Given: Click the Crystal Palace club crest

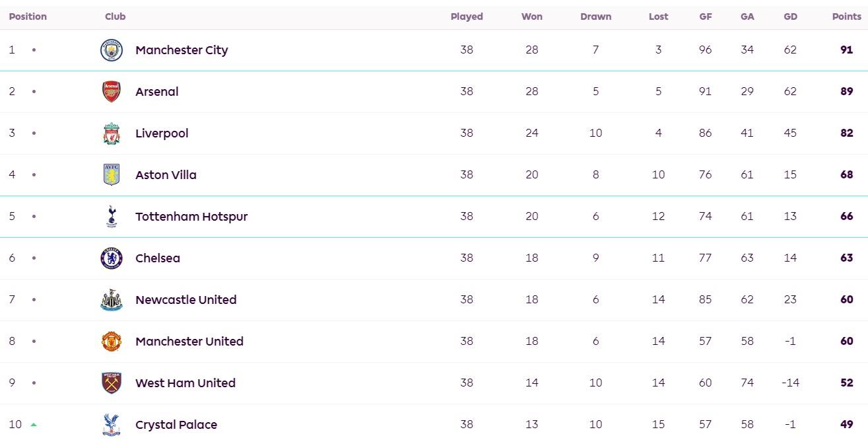Looking at the screenshot, I should (112, 425).
